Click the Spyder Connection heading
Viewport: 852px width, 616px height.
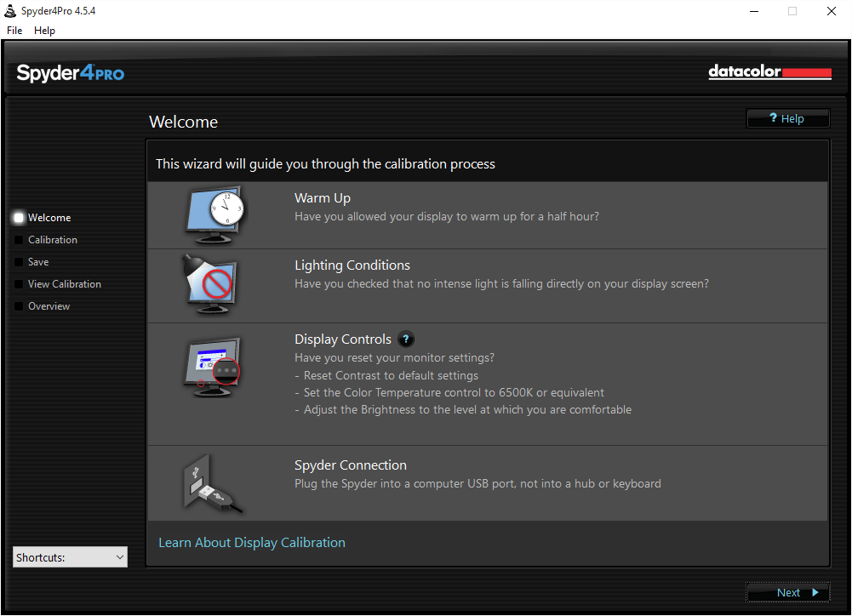pyautogui.click(x=351, y=465)
